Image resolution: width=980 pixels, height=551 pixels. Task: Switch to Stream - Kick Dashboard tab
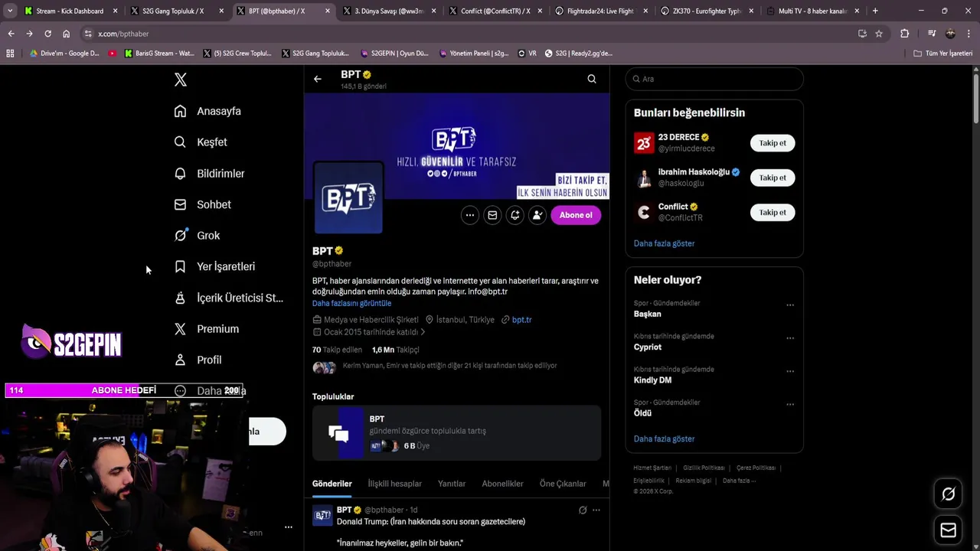[70, 11]
